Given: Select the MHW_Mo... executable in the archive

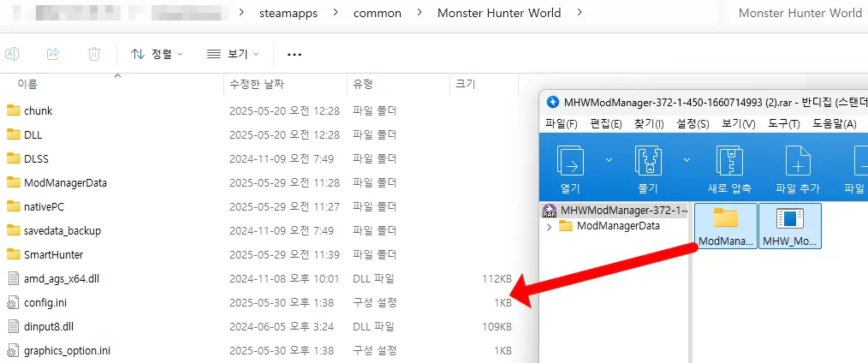Looking at the screenshot, I should coord(789,225).
